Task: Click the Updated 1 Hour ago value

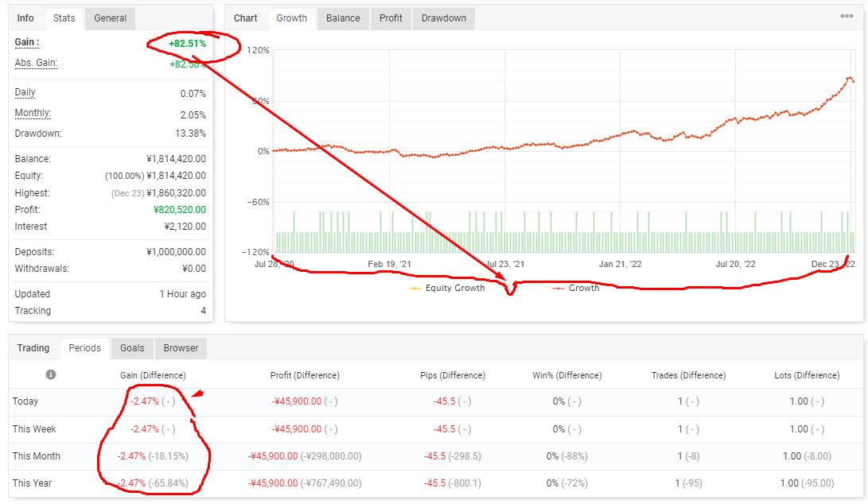Action: (x=183, y=294)
